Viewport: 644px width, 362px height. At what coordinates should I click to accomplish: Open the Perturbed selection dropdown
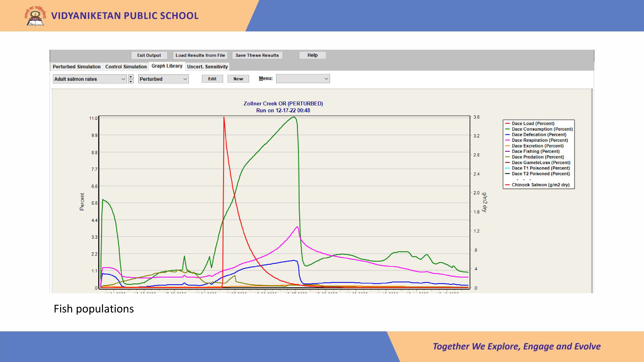point(163,79)
